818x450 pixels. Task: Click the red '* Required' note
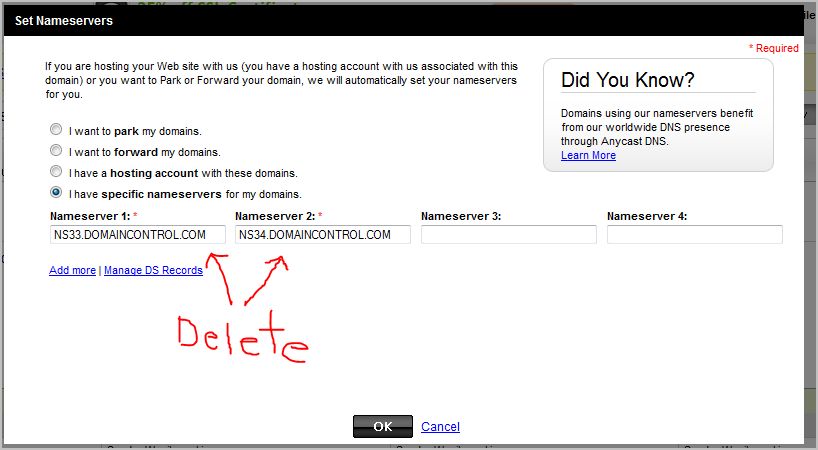click(x=773, y=48)
